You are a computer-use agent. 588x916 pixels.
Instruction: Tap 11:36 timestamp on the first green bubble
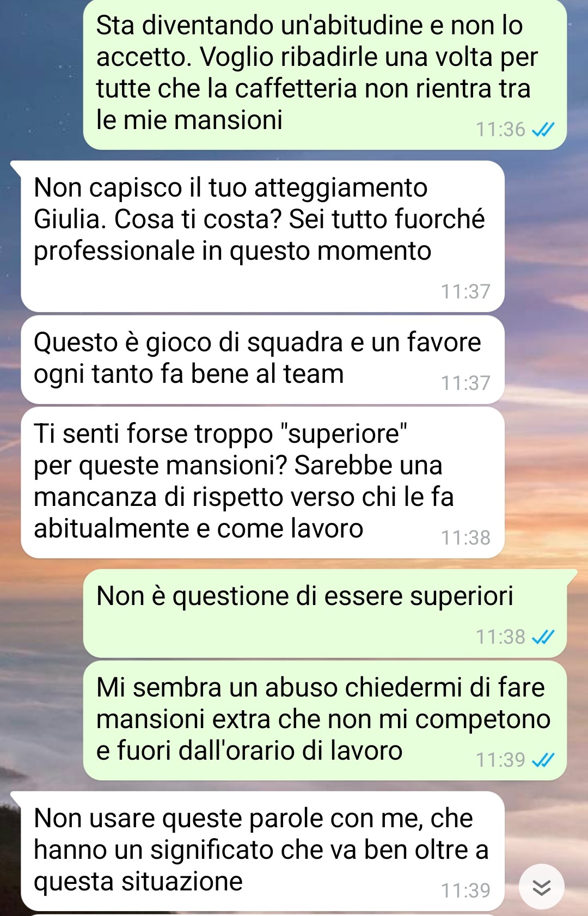[x=500, y=130]
